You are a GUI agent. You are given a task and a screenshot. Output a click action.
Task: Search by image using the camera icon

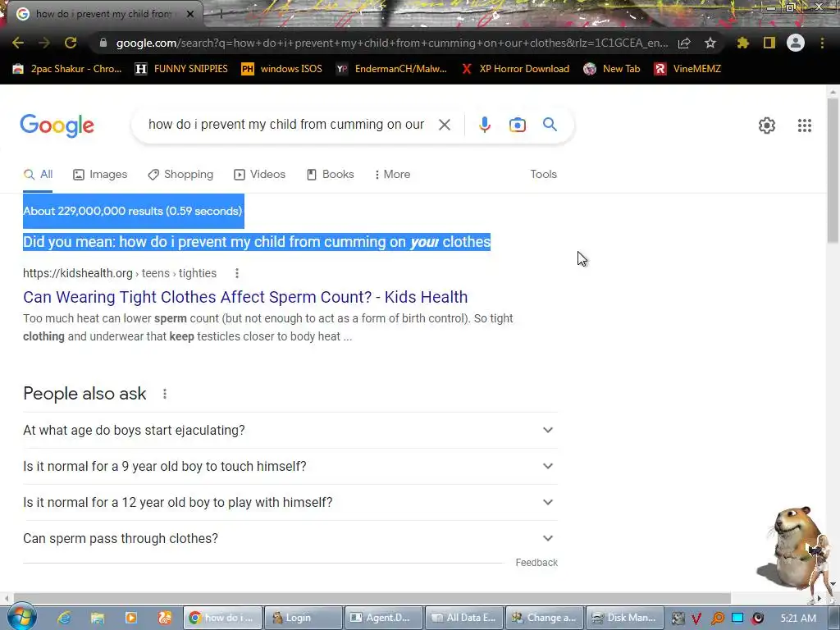click(518, 125)
